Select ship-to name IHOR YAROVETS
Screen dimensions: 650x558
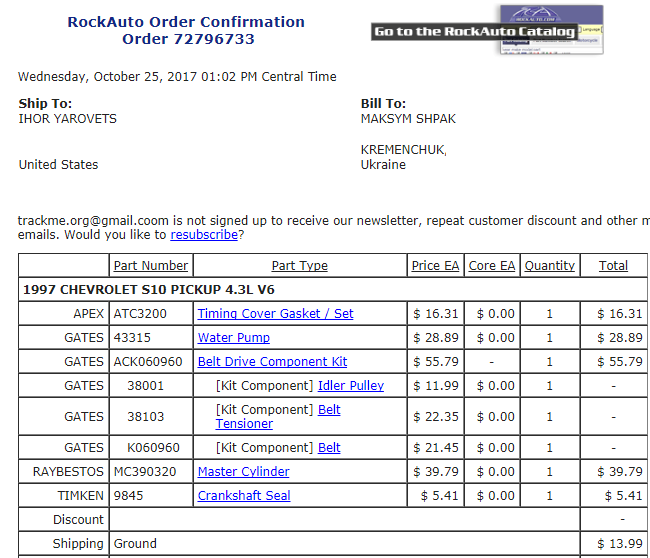click(68, 119)
